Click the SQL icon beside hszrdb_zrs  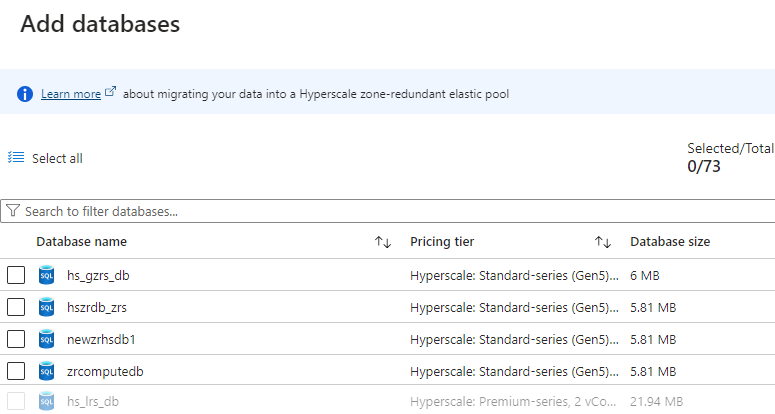tap(46, 307)
